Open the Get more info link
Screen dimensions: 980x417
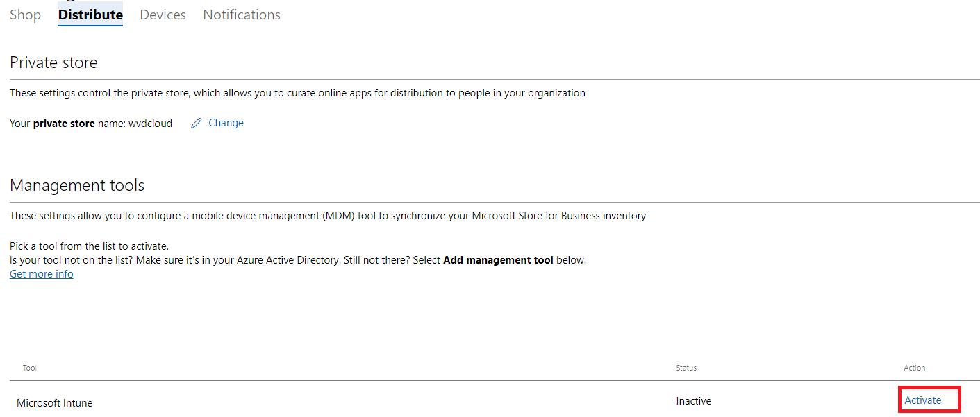(42, 274)
